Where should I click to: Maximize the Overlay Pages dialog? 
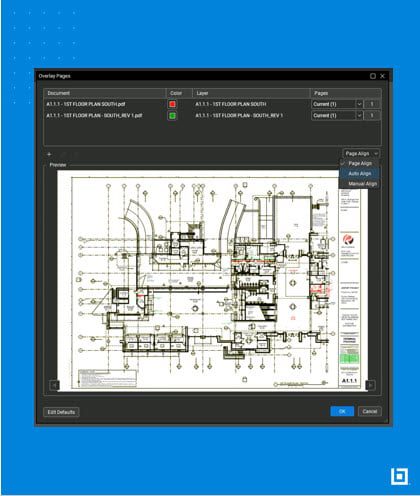[x=373, y=76]
